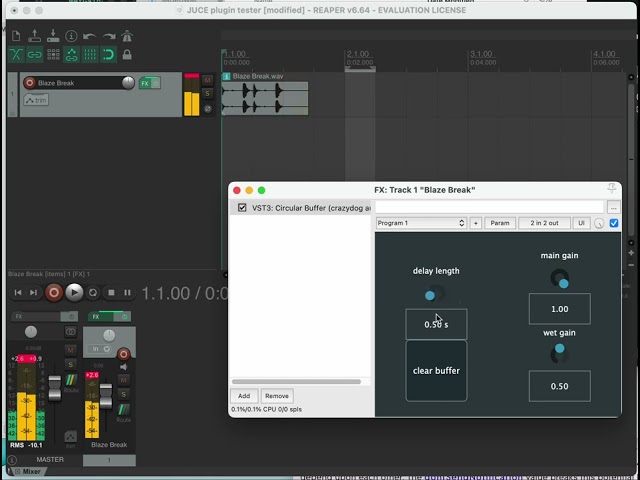Toggle the metronome icon

tap(127, 36)
